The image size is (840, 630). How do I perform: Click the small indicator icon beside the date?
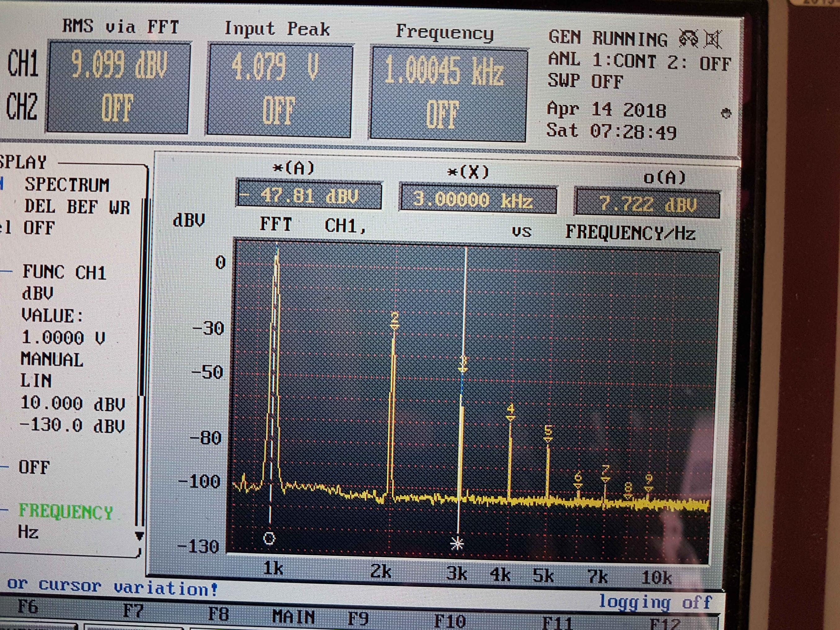tap(726, 113)
